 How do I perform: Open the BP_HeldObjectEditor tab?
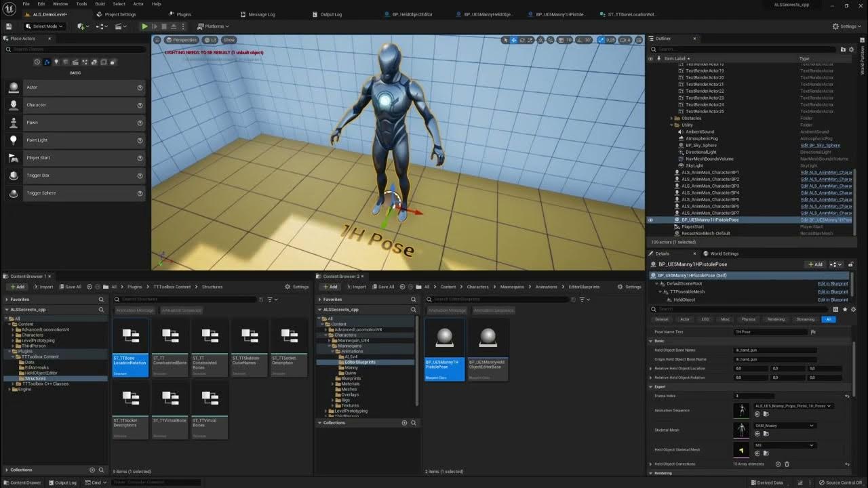412,14
